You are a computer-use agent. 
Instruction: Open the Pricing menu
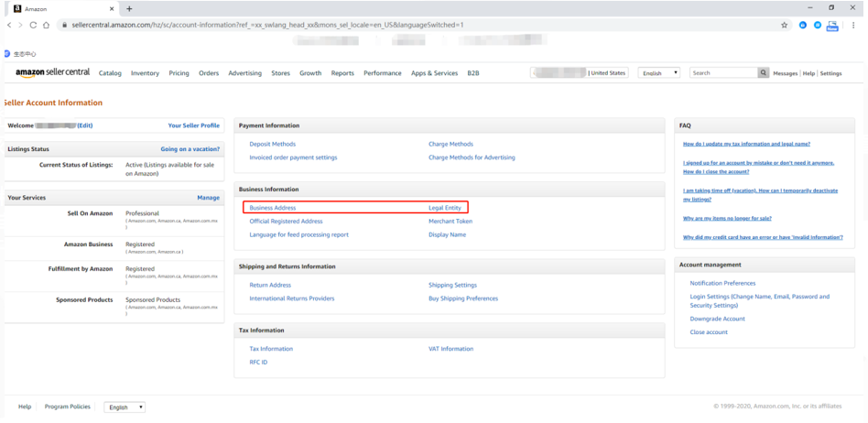pyautogui.click(x=179, y=73)
